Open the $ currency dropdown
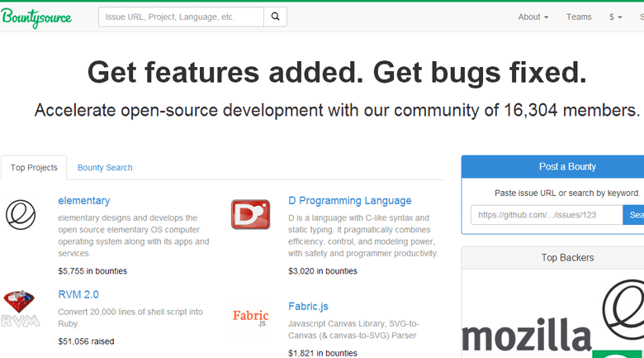 (615, 17)
